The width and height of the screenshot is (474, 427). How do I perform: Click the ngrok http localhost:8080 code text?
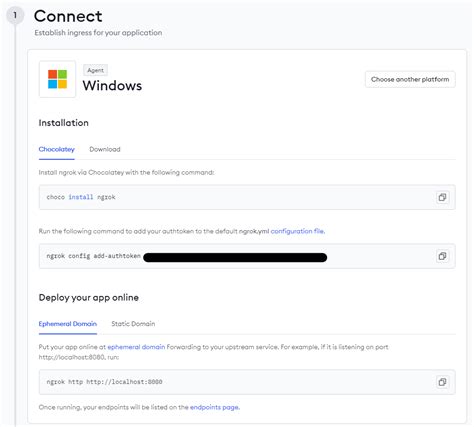104,382
